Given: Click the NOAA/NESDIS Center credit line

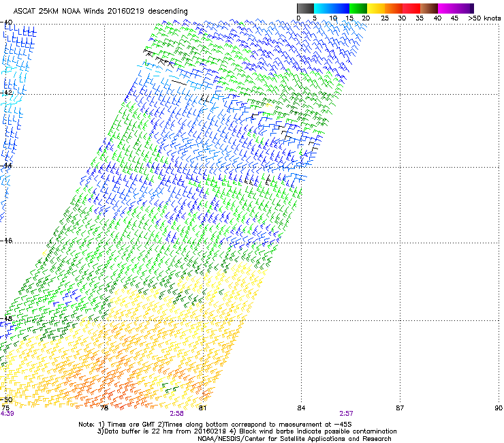Looking at the screenshot, I should (294, 439).
